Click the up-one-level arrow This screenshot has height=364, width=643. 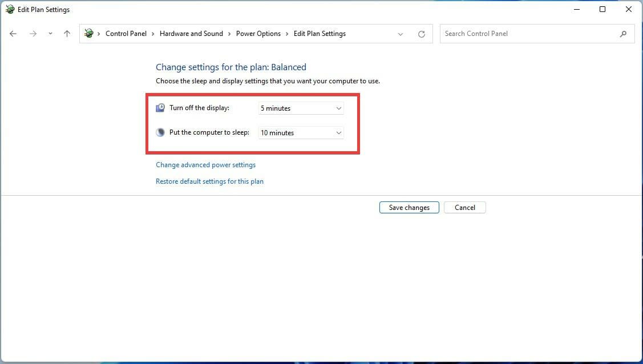(67, 34)
